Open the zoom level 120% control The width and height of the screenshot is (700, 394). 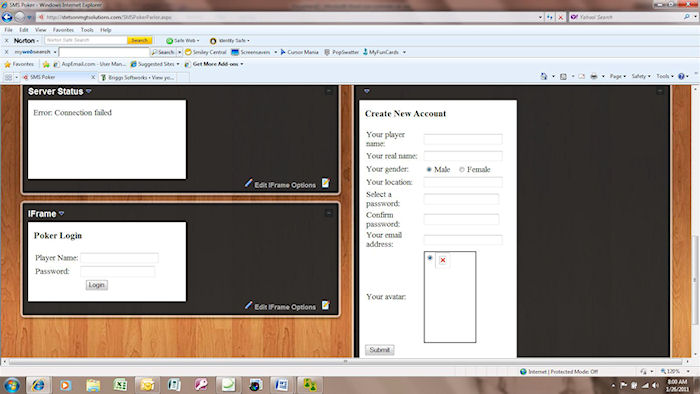(x=673, y=371)
